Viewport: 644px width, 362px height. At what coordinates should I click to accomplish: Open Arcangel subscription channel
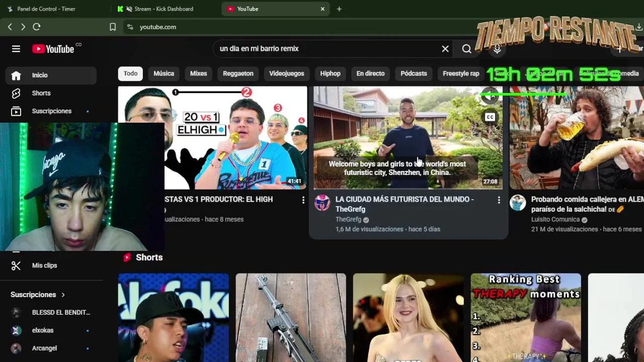coord(51,348)
